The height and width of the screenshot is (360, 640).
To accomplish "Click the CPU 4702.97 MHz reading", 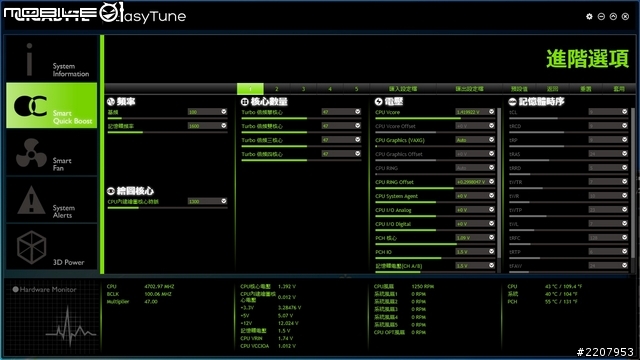I will tap(159, 287).
